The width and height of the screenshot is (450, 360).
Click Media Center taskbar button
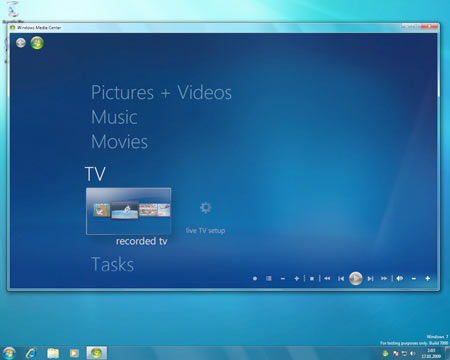[x=97, y=353]
